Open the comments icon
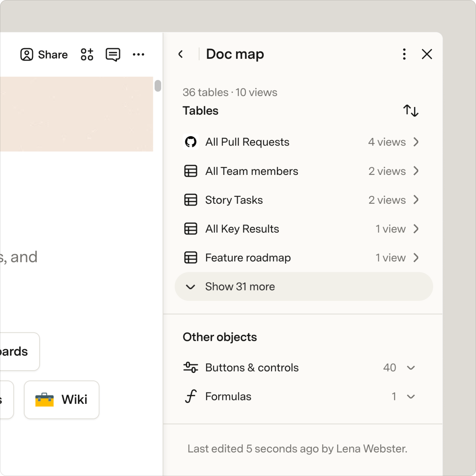 (113, 55)
